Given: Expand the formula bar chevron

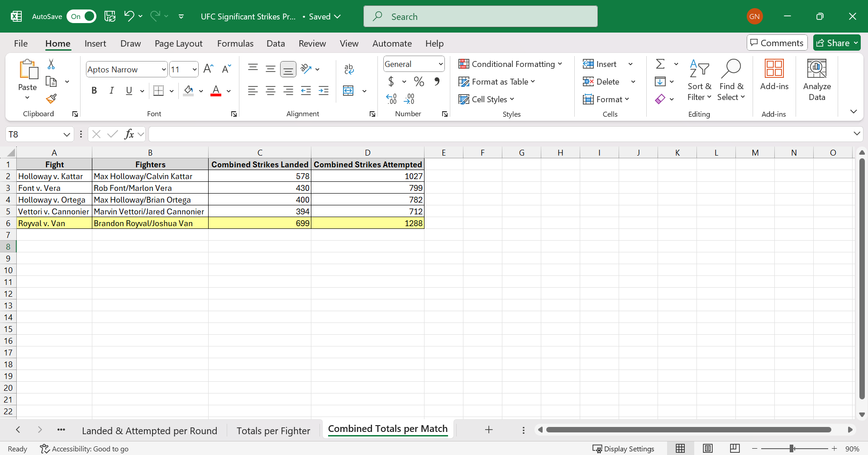Looking at the screenshot, I should click(x=857, y=133).
